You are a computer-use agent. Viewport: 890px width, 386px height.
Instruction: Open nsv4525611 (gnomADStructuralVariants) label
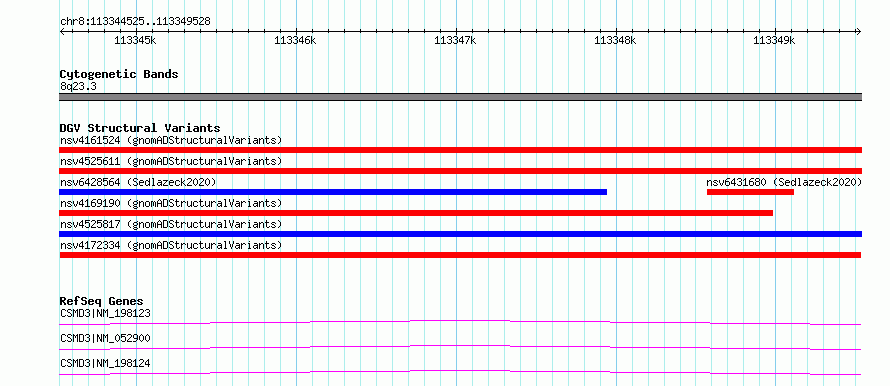(171, 161)
